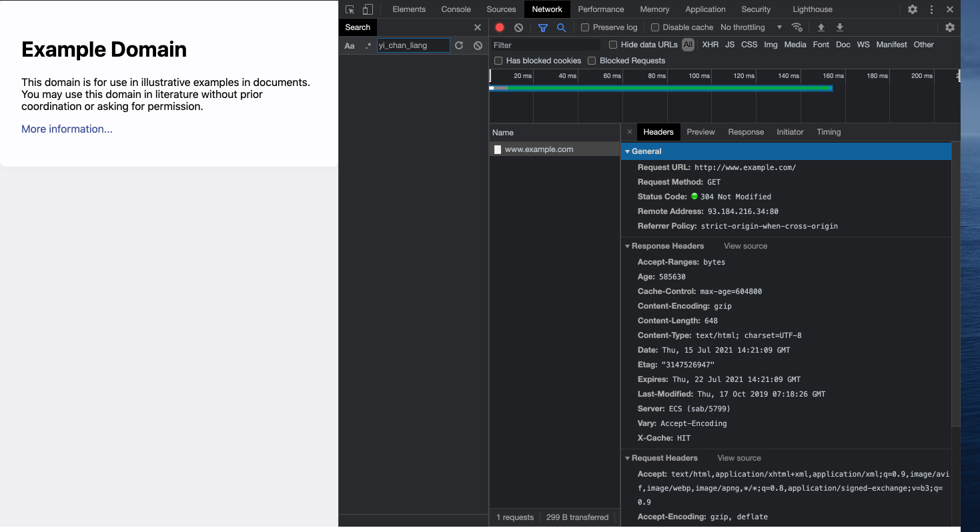View source of Request Headers
980x532 pixels.
tap(739, 458)
